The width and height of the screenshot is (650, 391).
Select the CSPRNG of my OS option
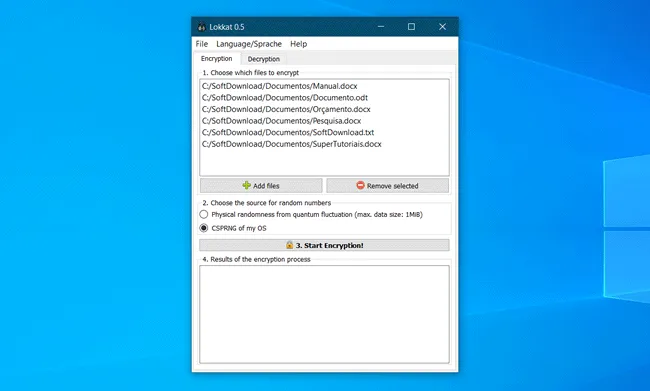tap(204, 228)
